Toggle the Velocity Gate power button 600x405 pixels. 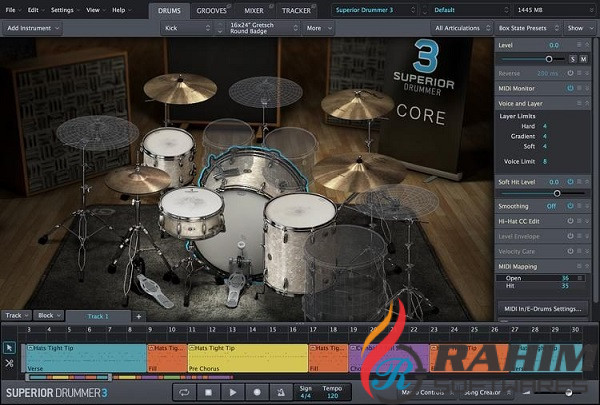point(570,251)
